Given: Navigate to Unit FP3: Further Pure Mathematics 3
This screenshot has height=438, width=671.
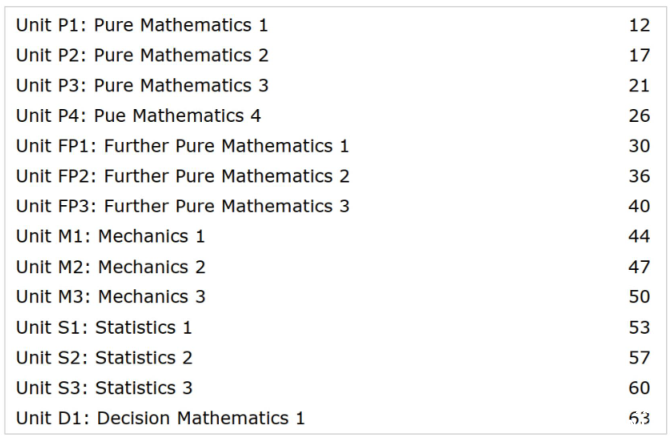Looking at the screenshot, I should [x=182, y=206].
